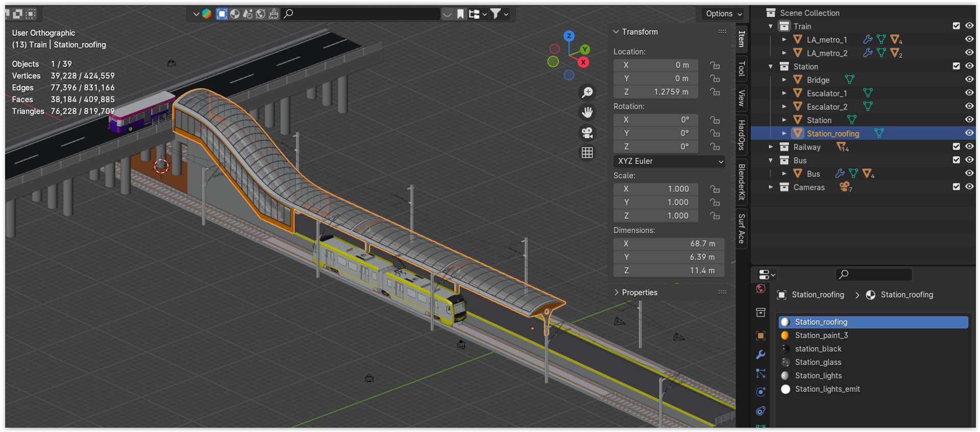980x432 pixels.
Task: Click the viewport zoom magnifier icon
Action: (x=587, y=92)
